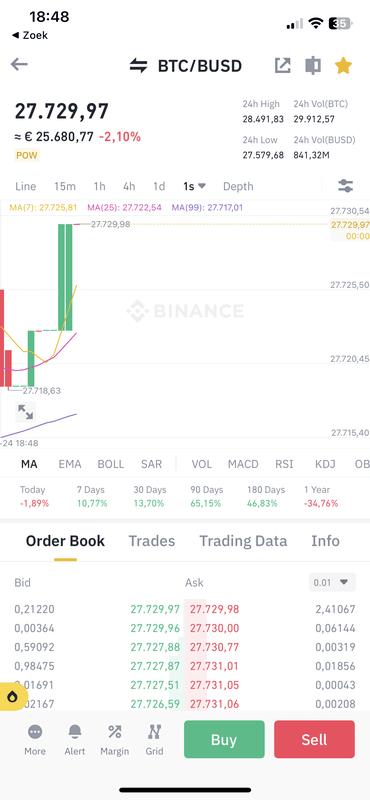The image size is (370, 800).
Task: Open the More options menu
Action: point(35,740)
